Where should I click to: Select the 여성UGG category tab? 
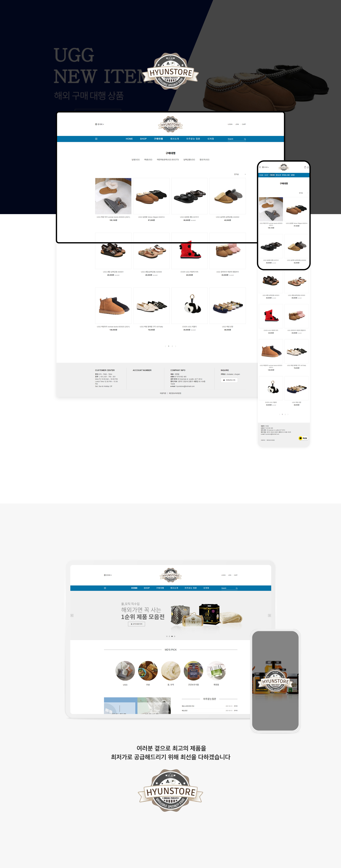(148, 160)
